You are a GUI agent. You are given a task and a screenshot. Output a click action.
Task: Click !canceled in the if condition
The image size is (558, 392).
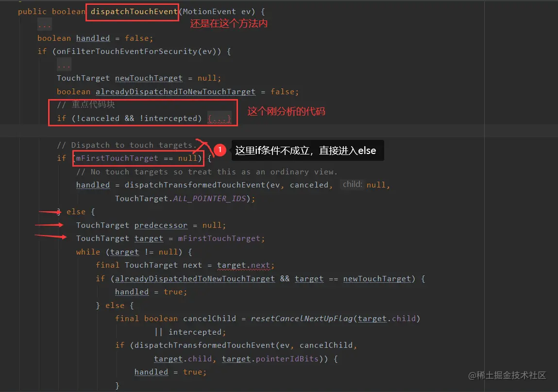pyautogui.click(x=98, y=118)
